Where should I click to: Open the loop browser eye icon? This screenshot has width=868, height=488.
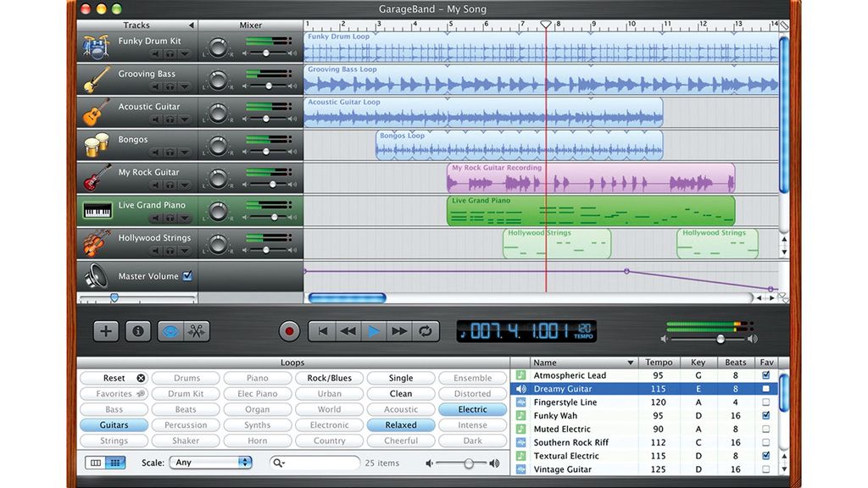pos(170,330)
